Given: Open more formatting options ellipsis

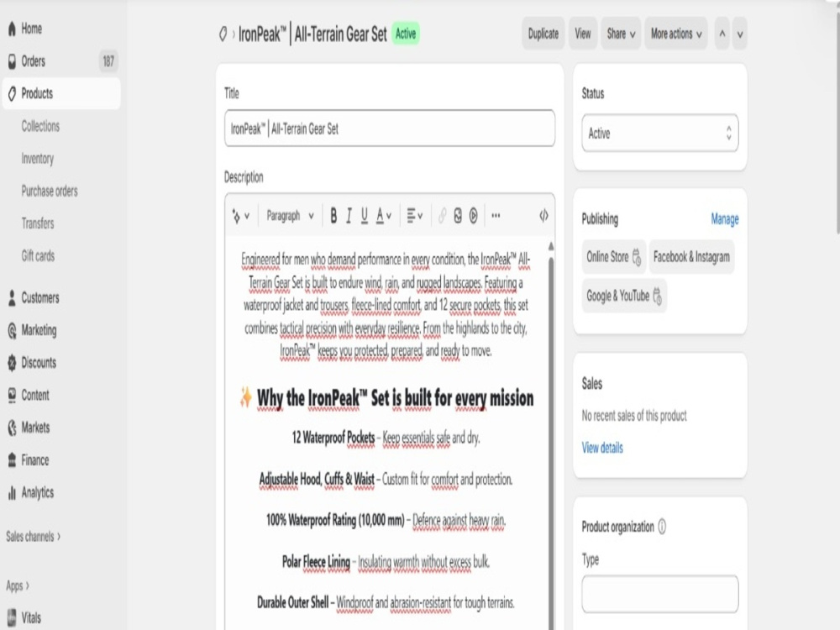Looking at the screenshot, I should click(496, 216).
